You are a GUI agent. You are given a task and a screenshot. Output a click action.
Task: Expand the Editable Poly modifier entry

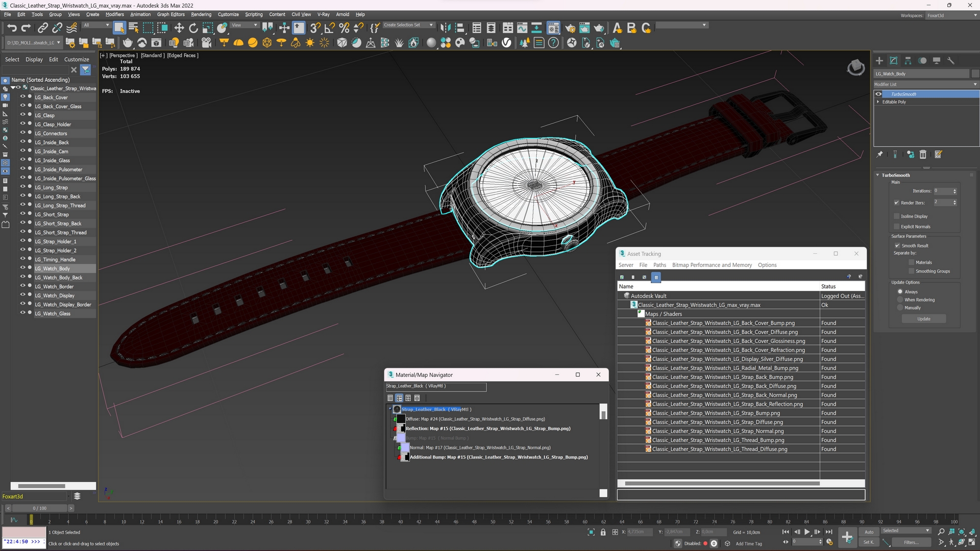[x=878, y=102]
